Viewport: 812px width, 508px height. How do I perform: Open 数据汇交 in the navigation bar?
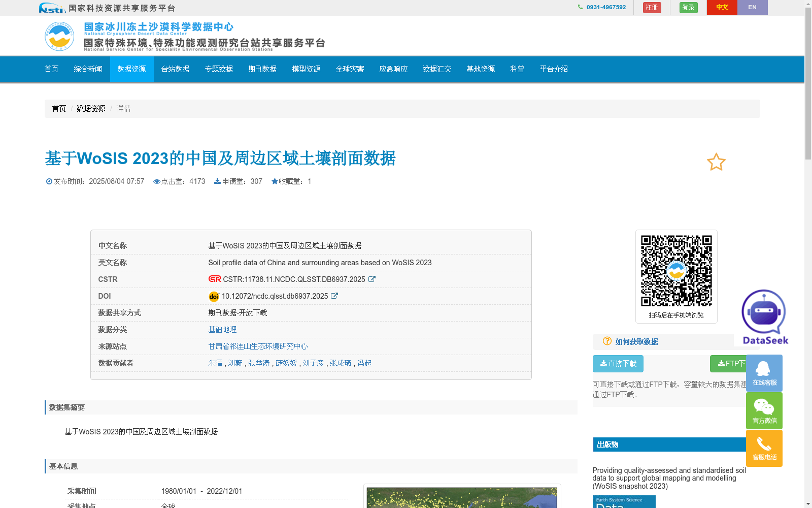(437, 69)
